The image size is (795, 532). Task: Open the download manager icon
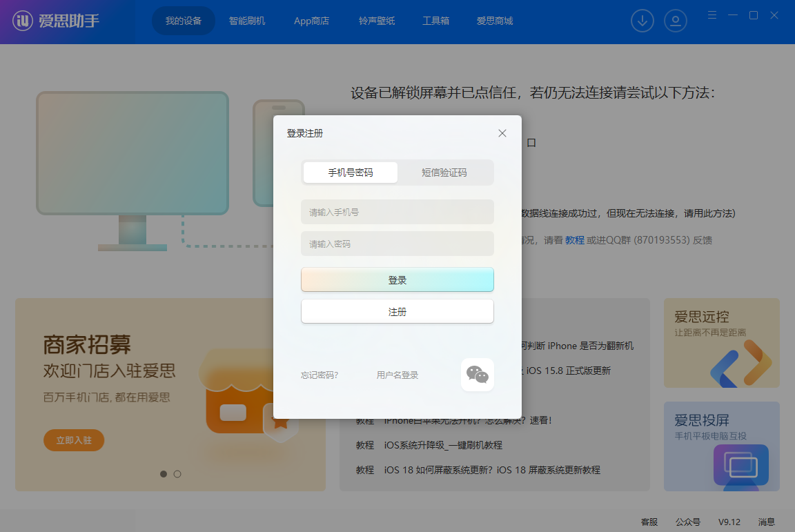click(x=642, y=21)
